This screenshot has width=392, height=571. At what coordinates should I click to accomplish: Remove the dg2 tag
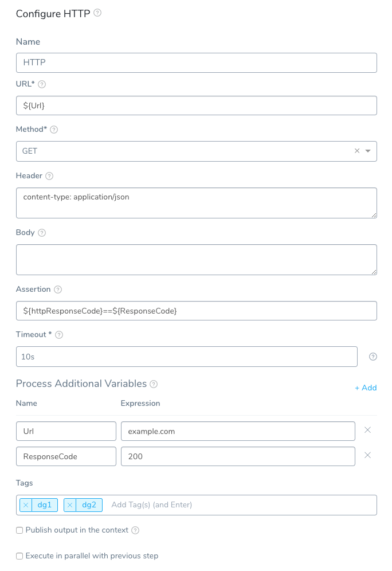tap(70, 505)
